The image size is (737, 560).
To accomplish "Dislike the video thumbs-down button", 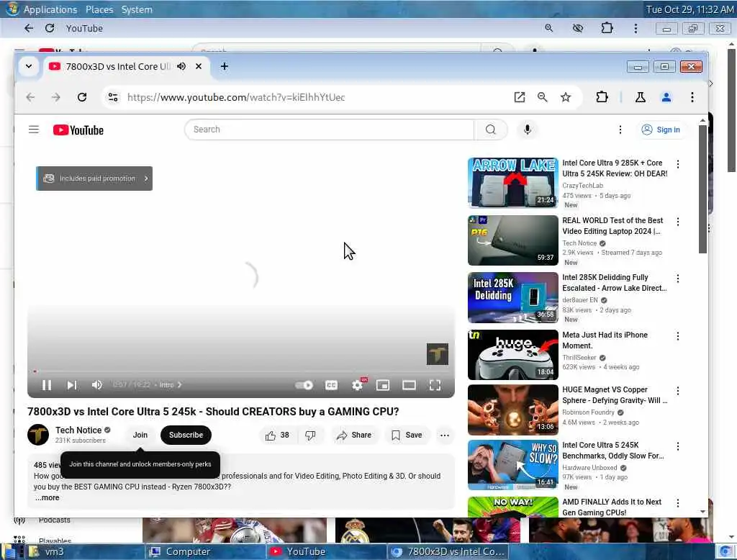I will click(310, 435).
